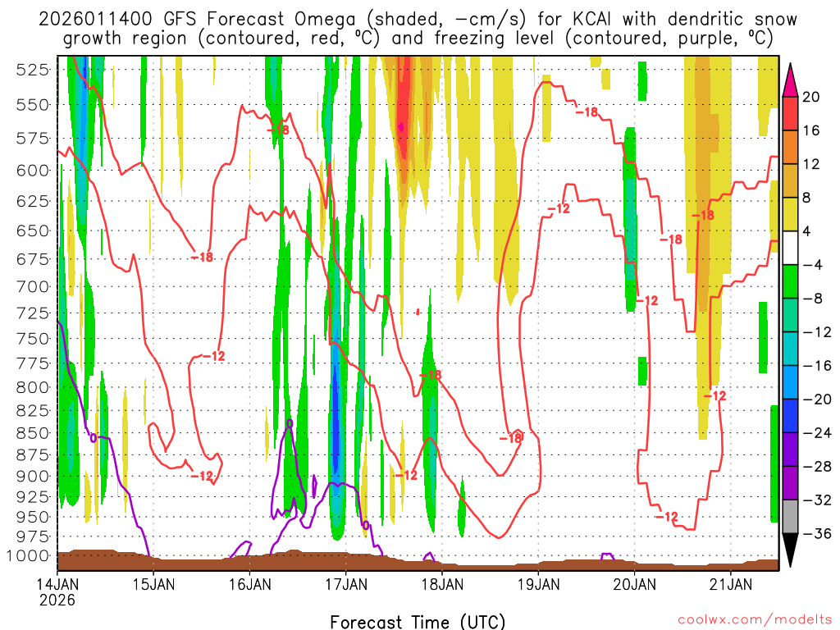Click the yellow 4-to-8 colorbar segment

pyautogui.click(x=790, y=214)
